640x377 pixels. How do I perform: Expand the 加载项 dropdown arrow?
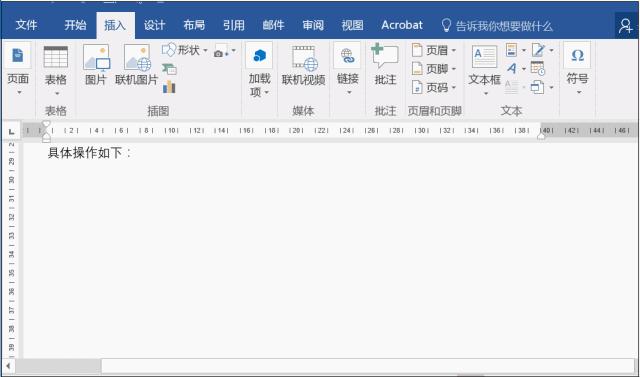pos(267,92)
